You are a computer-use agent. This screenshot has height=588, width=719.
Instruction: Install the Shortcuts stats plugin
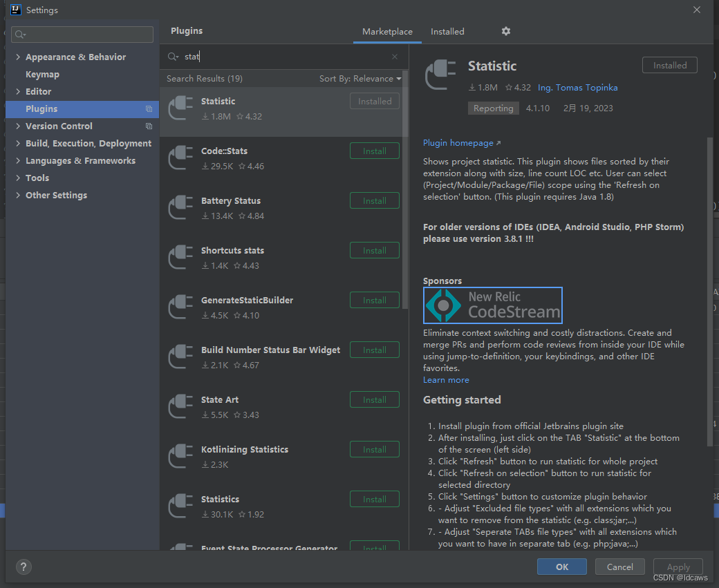click(x=375, y=250)
